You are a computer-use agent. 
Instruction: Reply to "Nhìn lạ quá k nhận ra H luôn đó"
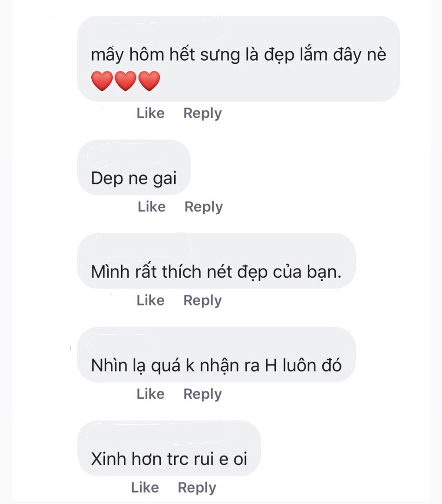202,394
